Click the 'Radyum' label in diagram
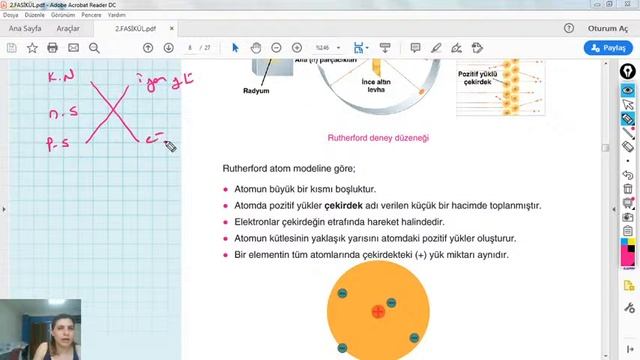 (256, 91)
